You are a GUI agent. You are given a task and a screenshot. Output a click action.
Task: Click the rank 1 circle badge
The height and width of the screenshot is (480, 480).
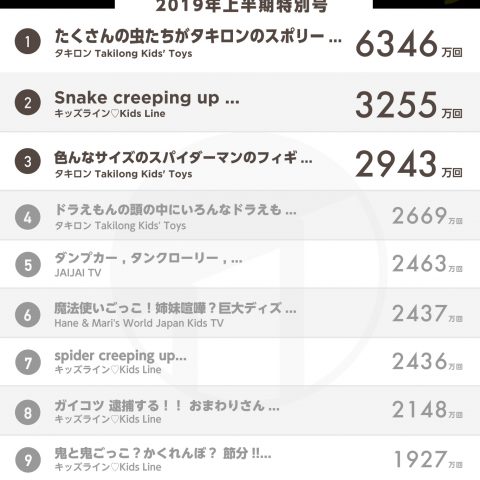28,42
